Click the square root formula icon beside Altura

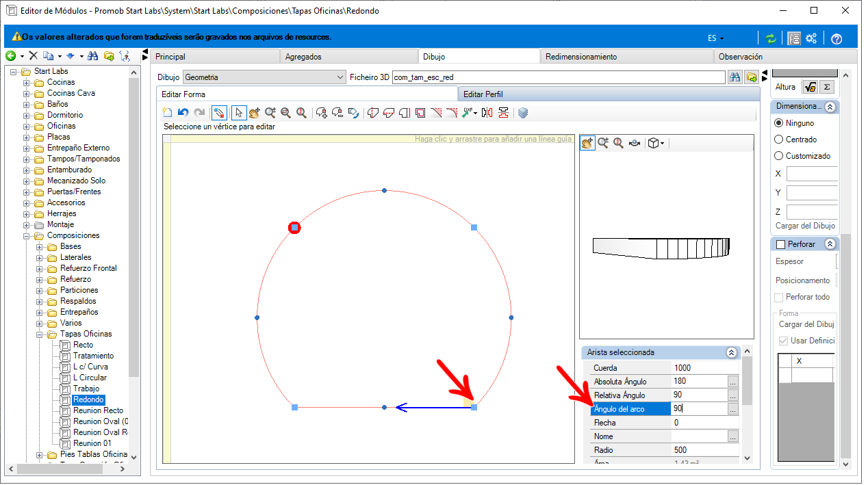pos(810,87)
